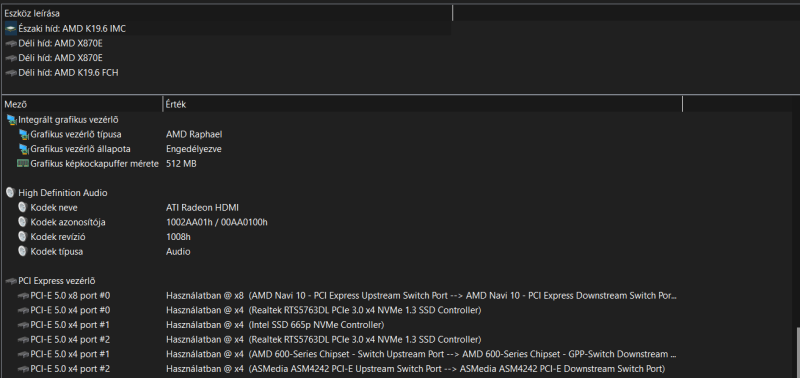Viewport: 800px width, 378px height.
Task: Click the AMD 600-Series Chipset Switch Upstream Port value
Action: click(421, 354)
